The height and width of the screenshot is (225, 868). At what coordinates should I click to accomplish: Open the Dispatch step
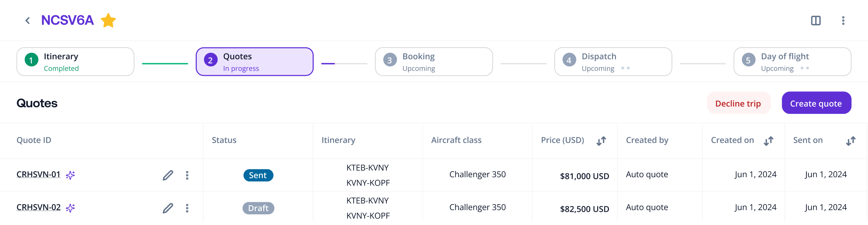click(613, 61)
